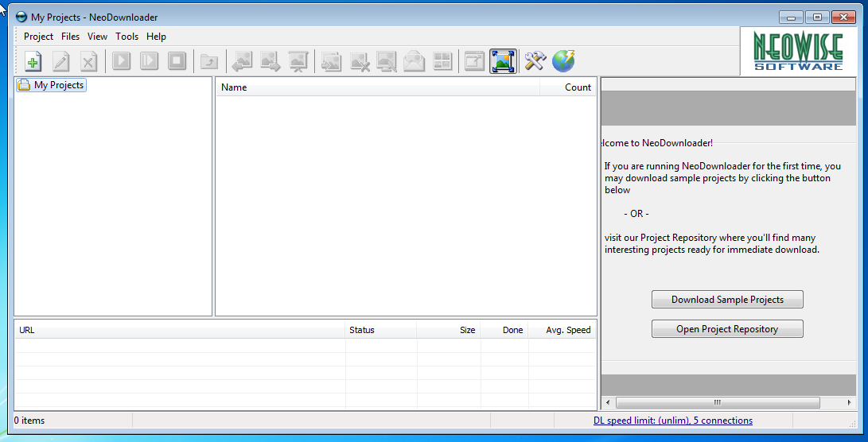Click the start download play icon
This screenshot has height=442, width=868.
tap(121, 61)
